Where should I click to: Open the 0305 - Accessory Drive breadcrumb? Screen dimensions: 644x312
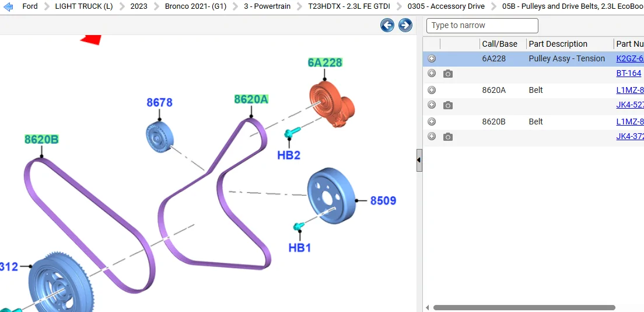click(x=446, y=6)
